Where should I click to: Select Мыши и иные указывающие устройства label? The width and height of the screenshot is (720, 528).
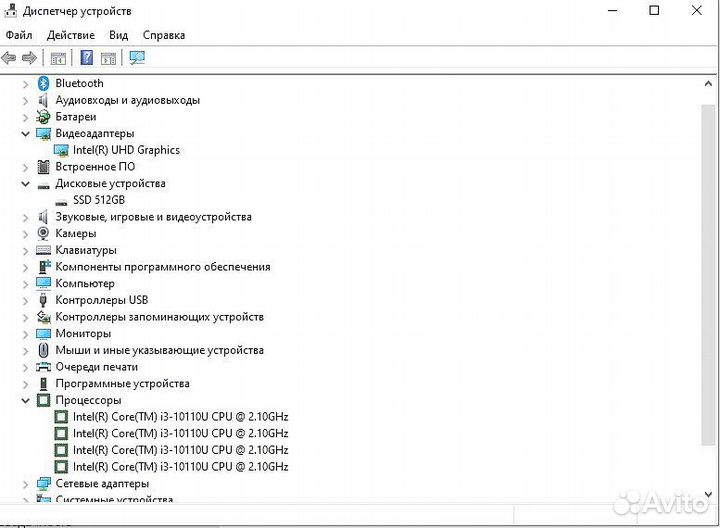tap(160, 350)
